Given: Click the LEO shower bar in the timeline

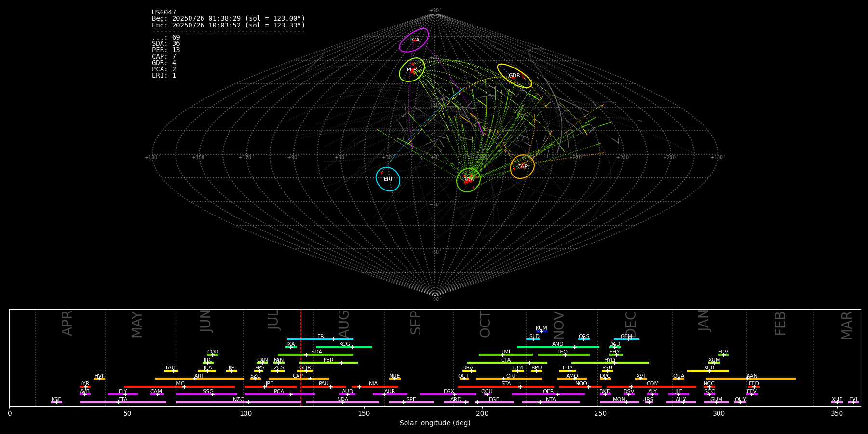Looking at the screenshot, I should point(564,355).
